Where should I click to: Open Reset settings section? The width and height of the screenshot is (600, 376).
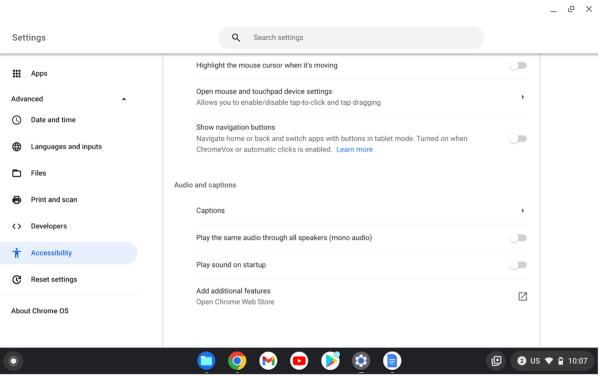[x=54, y=280]
